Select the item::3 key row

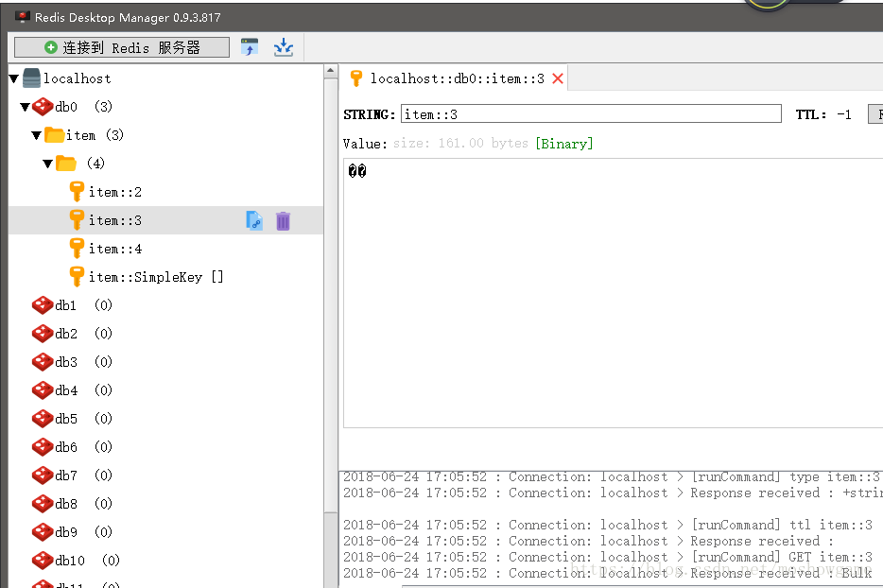pos(165,220)
